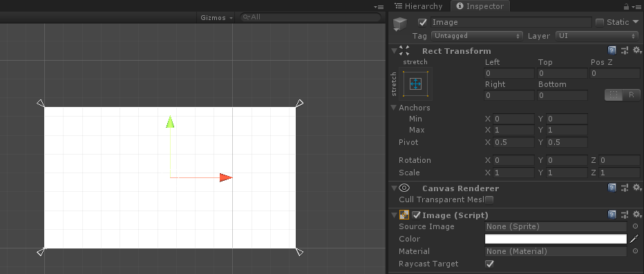Switch to the Hierarchy tab
Screen dimensions: 644x274
click(x=418, y=6)
